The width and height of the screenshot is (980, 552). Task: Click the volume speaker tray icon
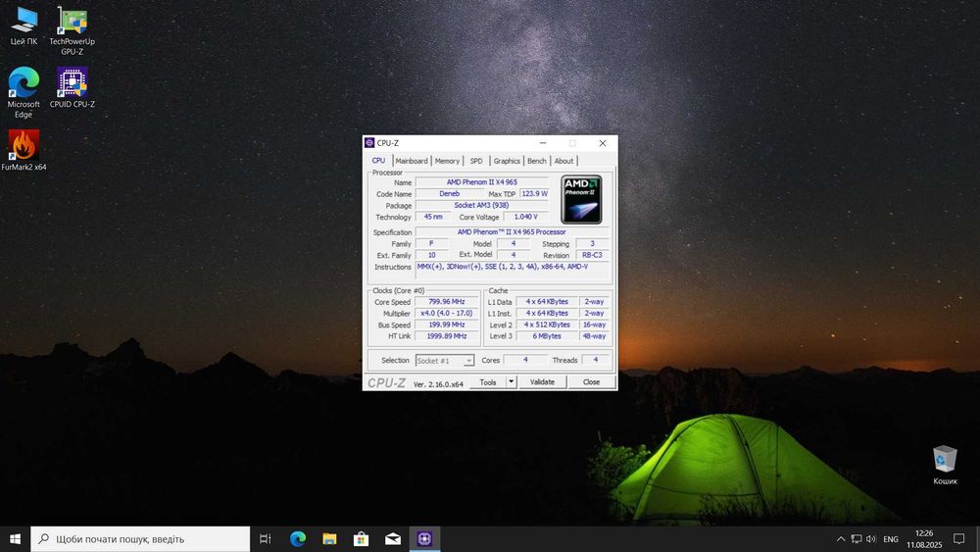pos(871,539)
